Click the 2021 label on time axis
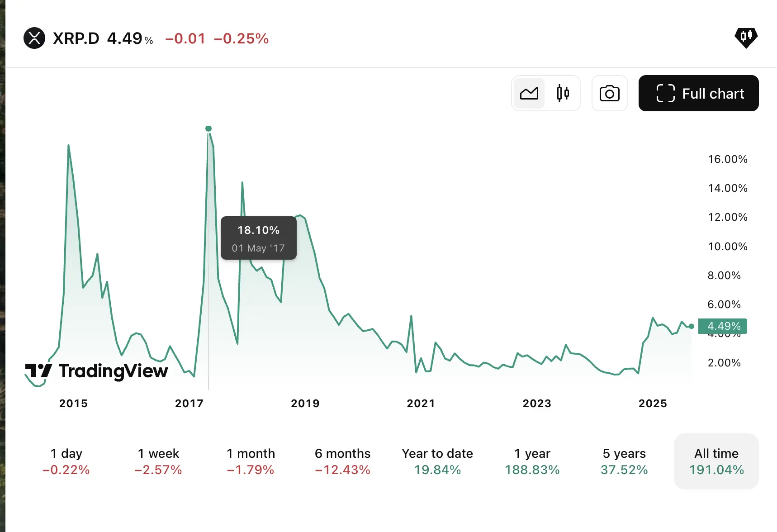 coord(421,404)
